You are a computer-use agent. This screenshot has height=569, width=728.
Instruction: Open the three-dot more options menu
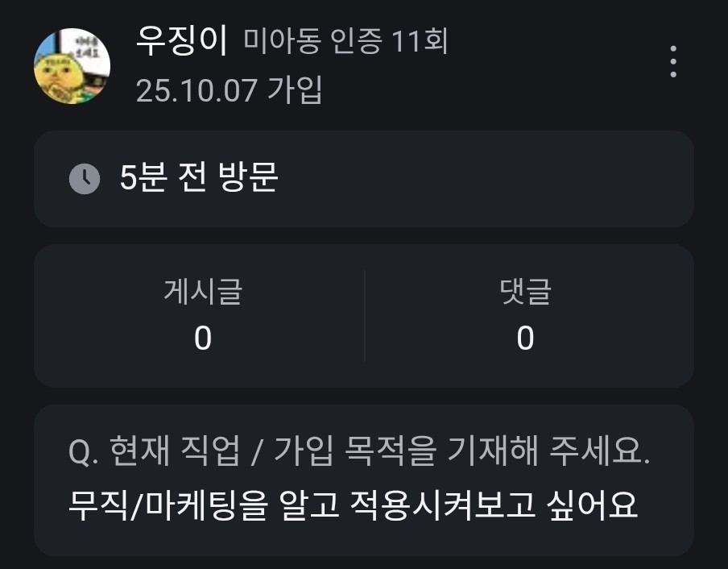point(672,62)
